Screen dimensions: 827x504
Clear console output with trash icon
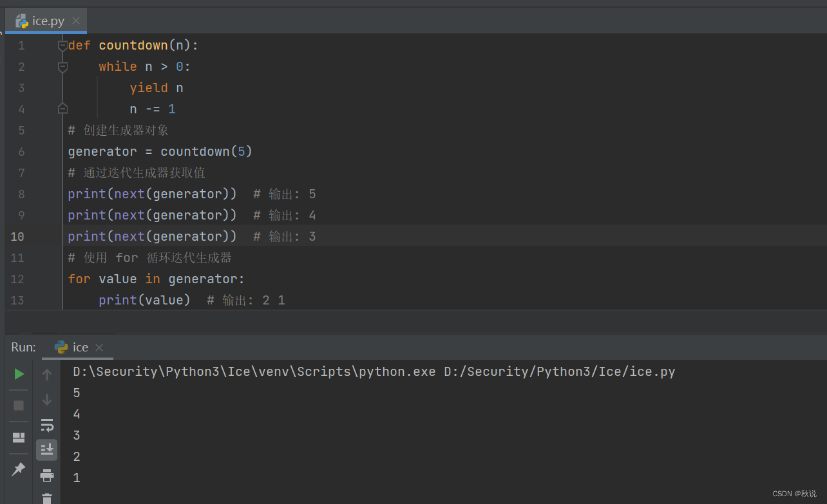click(47, 498)
